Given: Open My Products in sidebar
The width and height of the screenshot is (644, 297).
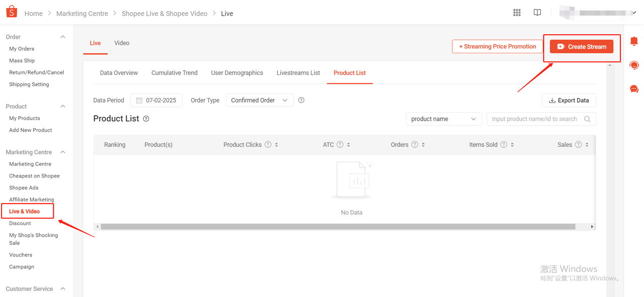Looking at the screenshot, I should pos(25,118).
